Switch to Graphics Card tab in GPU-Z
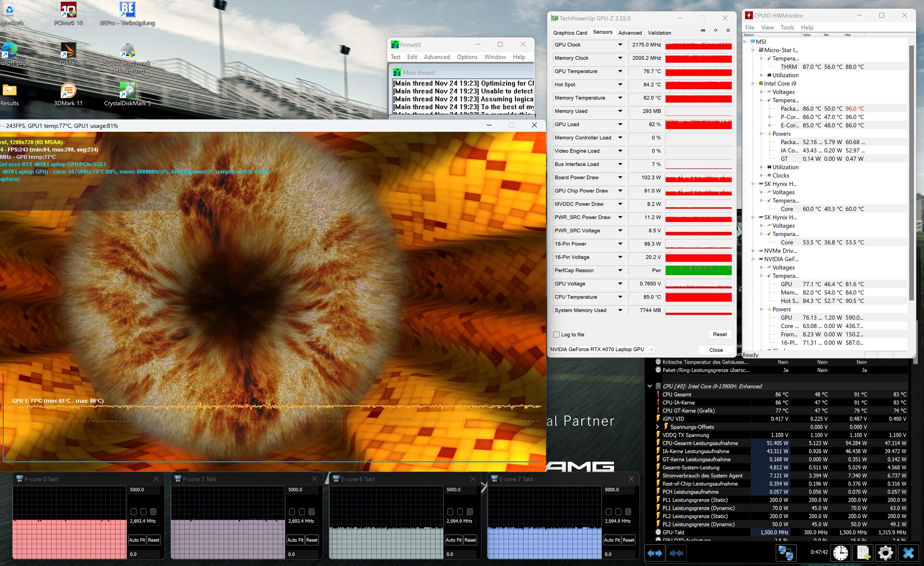 (x=570, y=33)
